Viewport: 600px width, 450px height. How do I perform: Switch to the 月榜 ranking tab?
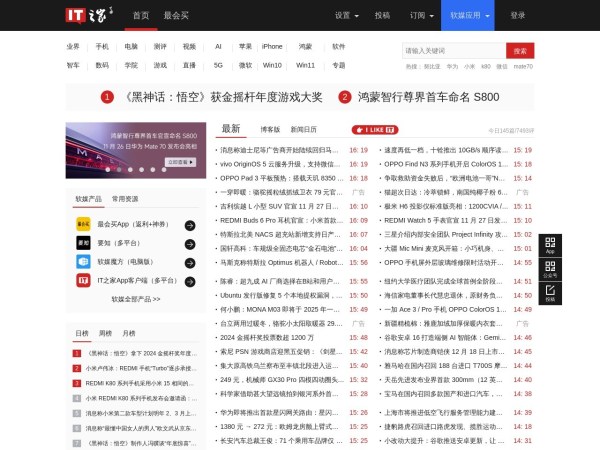click(133, 332)
